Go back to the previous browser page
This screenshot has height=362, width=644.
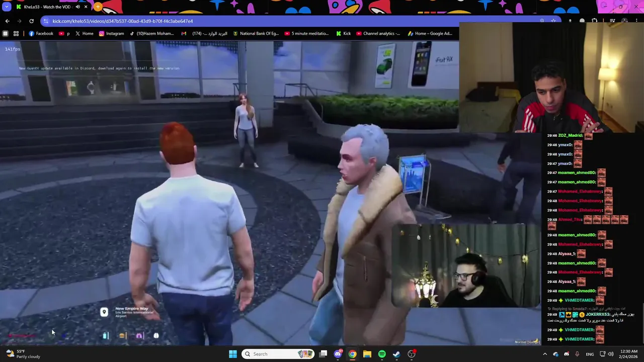tap(7, 21)
